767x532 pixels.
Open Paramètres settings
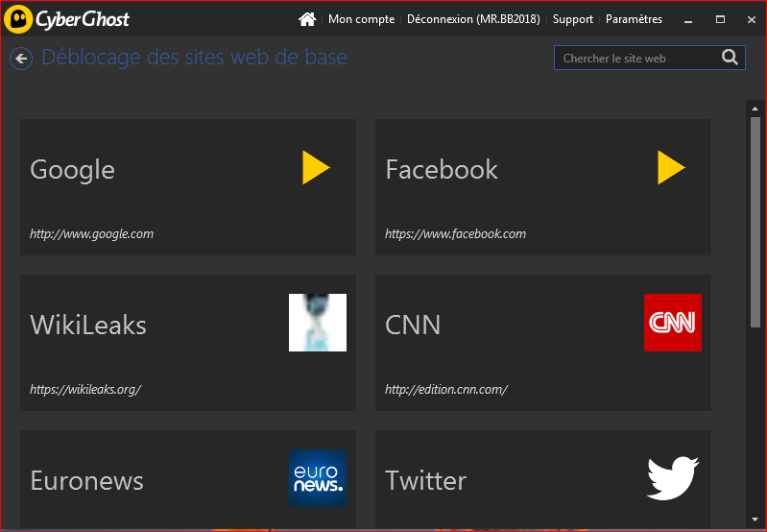point(634,19)
